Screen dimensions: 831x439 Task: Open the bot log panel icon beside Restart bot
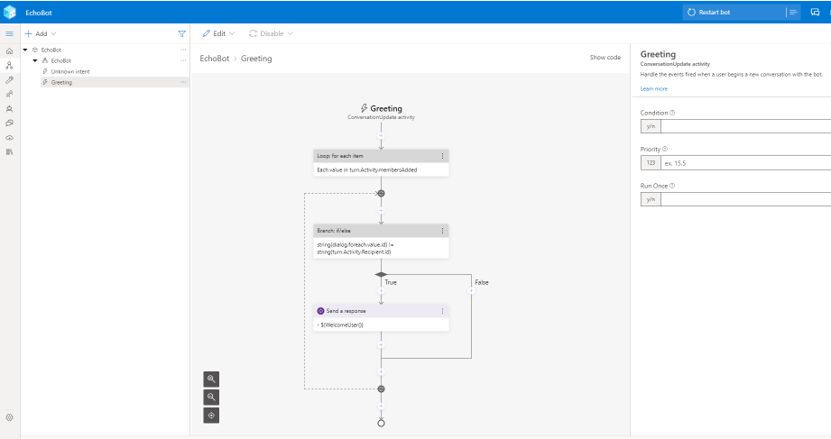[793, 12]
